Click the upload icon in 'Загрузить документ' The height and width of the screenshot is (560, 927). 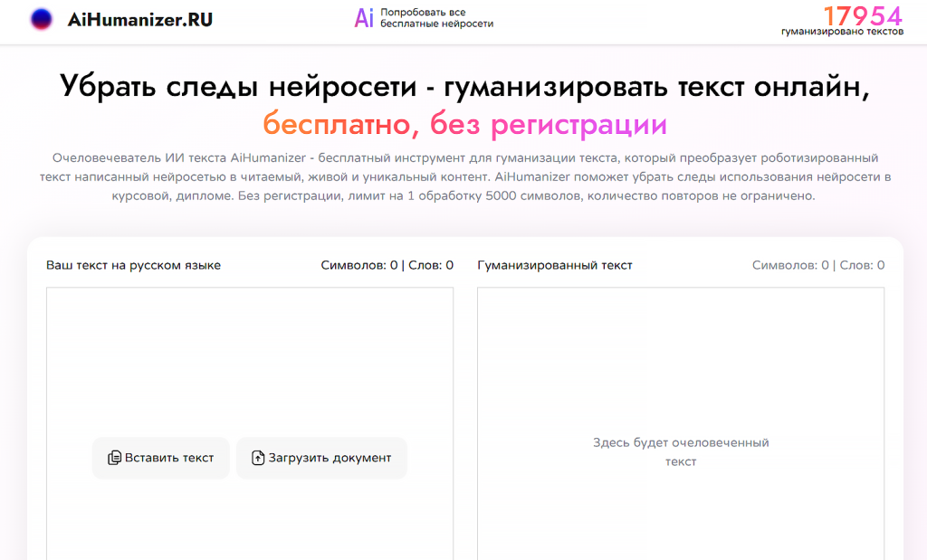[x=258, y=458]
